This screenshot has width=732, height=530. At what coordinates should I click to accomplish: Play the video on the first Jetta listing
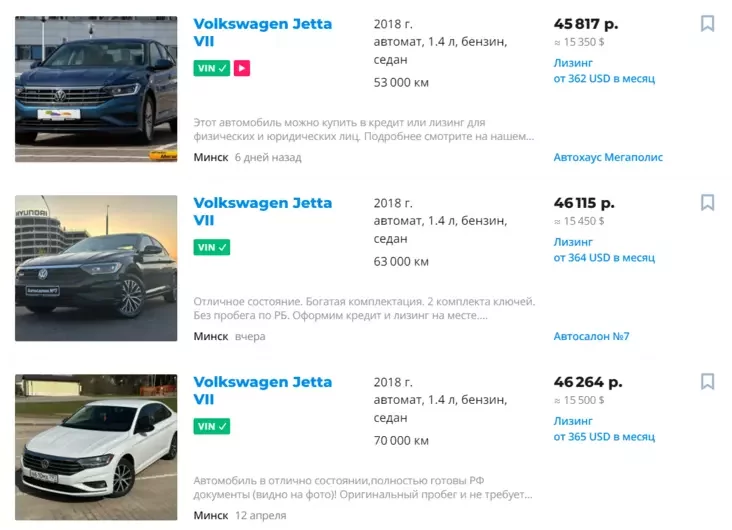pyautogui.click(x=242, y=68)
